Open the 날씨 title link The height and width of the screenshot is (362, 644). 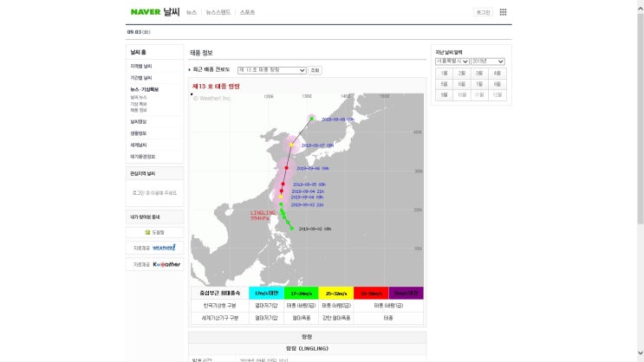(x=172, y=12)
